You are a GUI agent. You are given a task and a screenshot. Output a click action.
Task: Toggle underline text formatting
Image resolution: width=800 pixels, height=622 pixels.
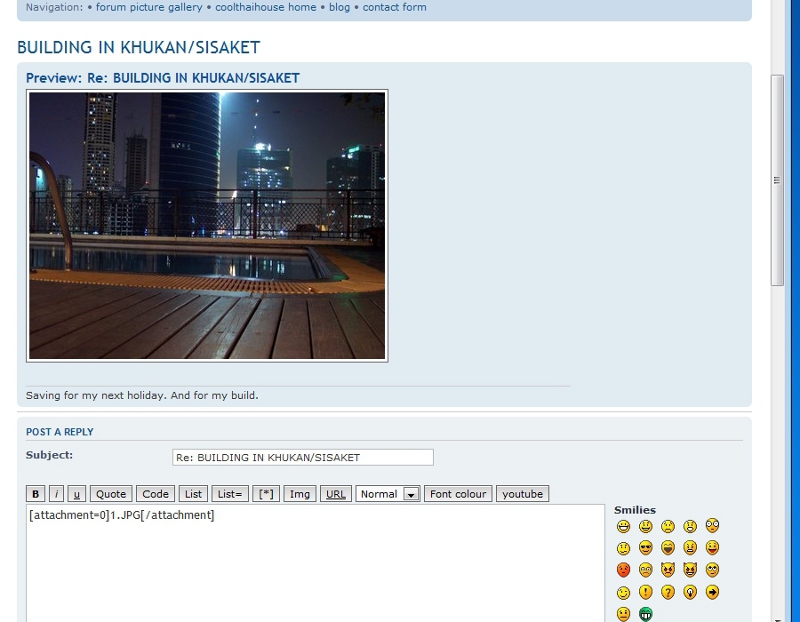click(x=77, y=494)
